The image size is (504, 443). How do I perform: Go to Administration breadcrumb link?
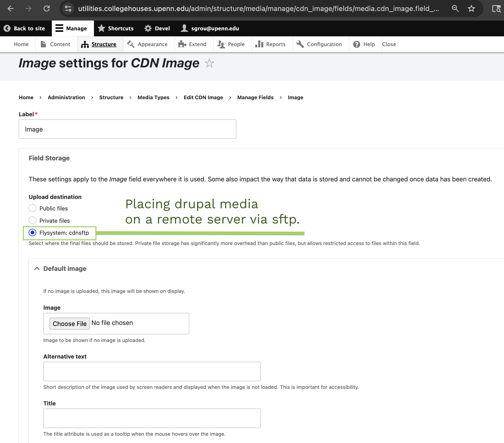pyautogui.click(x=66, y=97)
